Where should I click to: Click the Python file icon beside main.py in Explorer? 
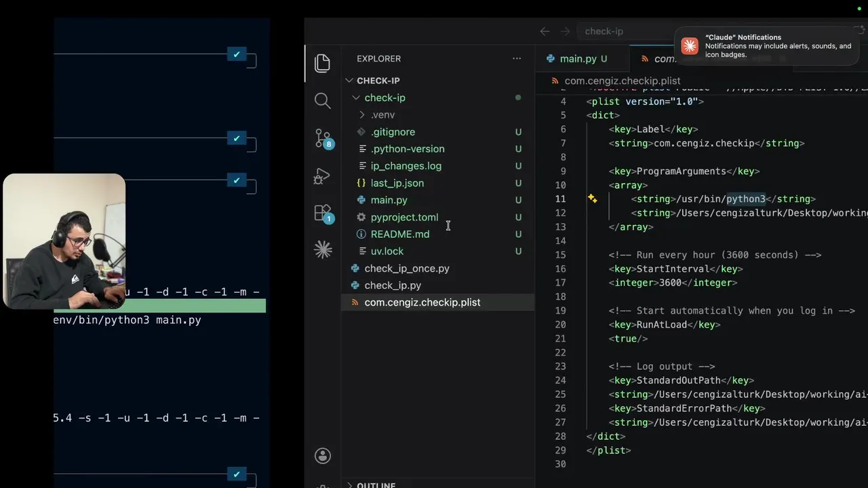click(x=361, y=200)
